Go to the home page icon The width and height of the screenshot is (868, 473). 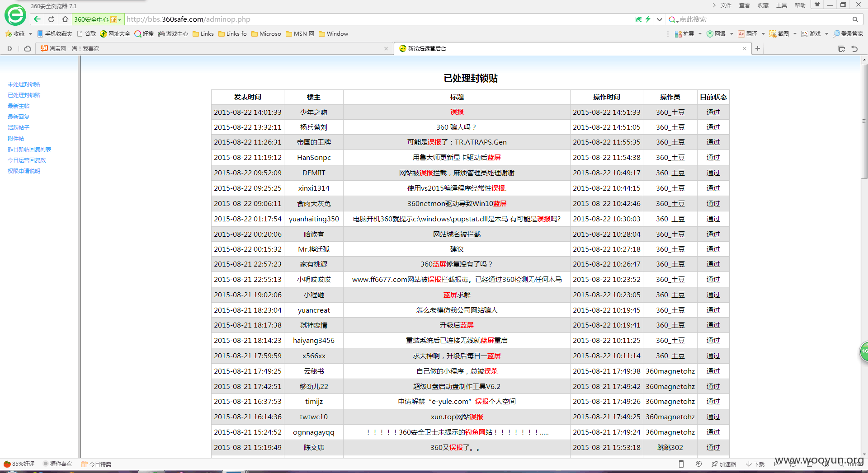tap(65, 19)
